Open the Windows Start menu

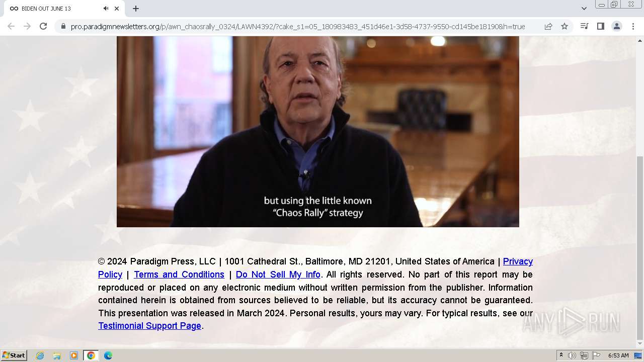pyautogui.click(x=14, y=355)
